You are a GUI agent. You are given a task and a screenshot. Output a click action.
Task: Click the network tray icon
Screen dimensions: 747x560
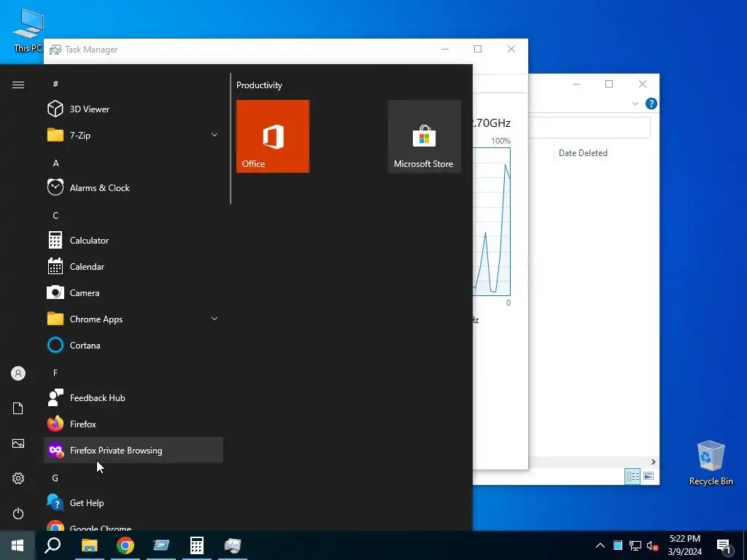coord(635,545)
